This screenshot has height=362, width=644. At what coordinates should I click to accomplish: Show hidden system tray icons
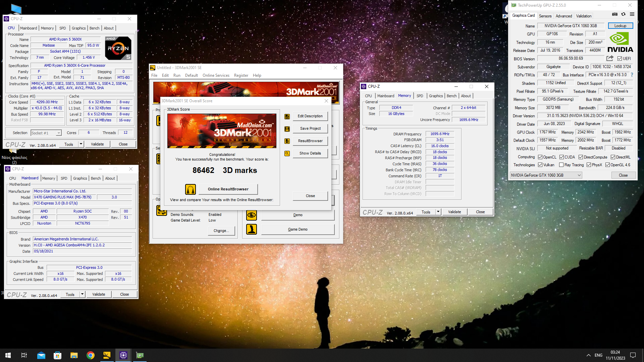[x=588, y=355]
